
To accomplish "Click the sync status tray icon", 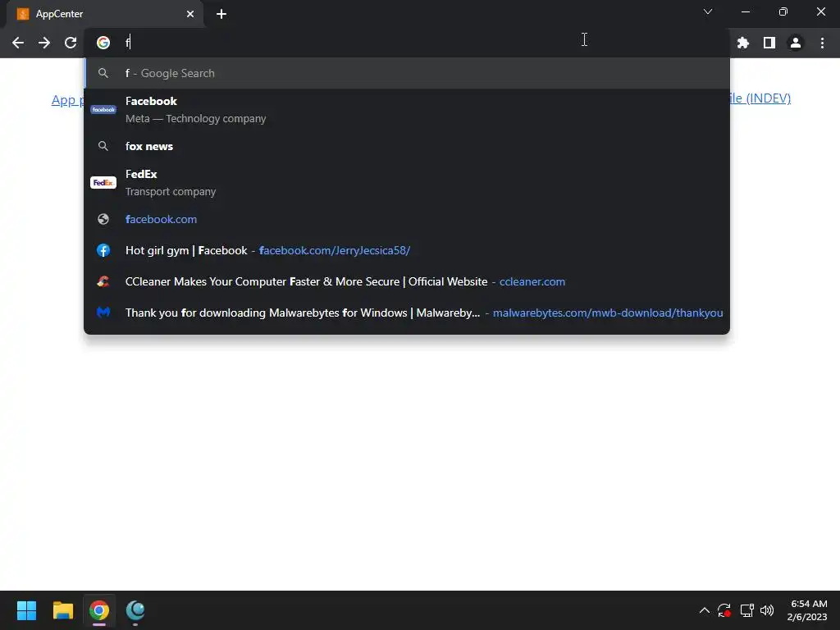I will coord(724,610).
